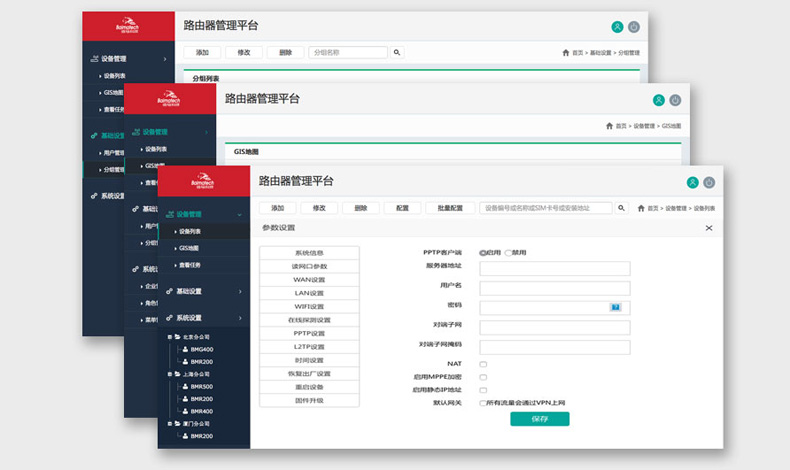Click the power logout icon in front window
790x470 pixels.
pyautogui.click(x=709, y=182)
